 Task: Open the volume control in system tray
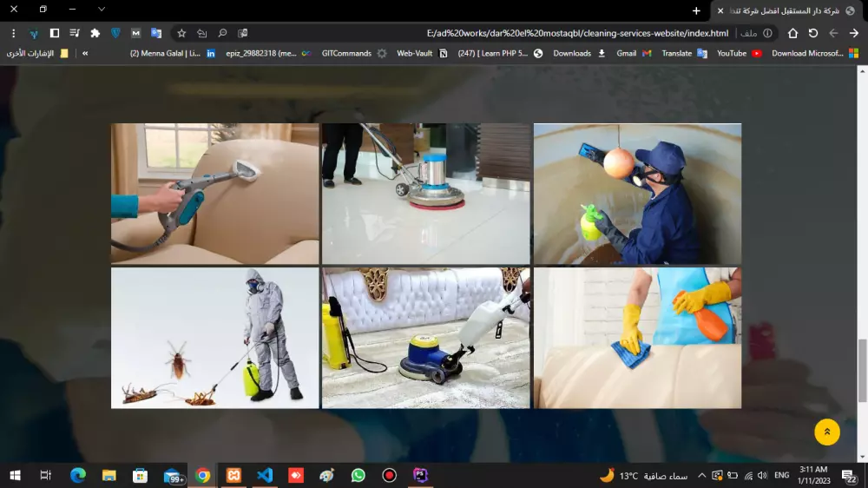[763, 475]
